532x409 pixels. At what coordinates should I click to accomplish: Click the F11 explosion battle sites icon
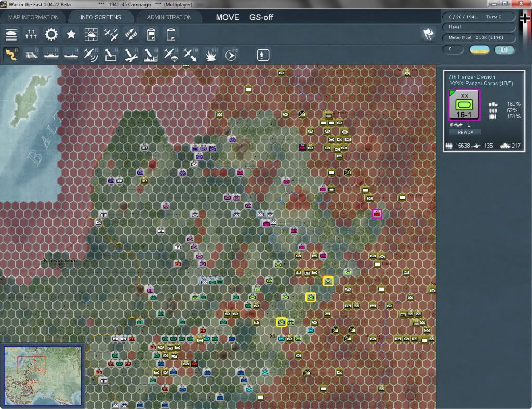pyautogui.click(x=211, y=55)
